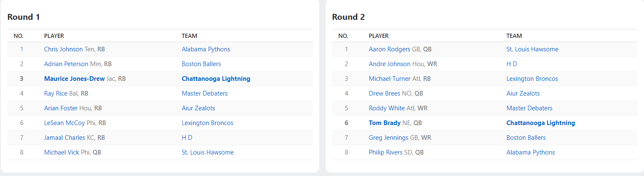Click Chattanooga Lightning team in Round 1
The height and width of the screenshot is (176, 644).
coord(216,79)
